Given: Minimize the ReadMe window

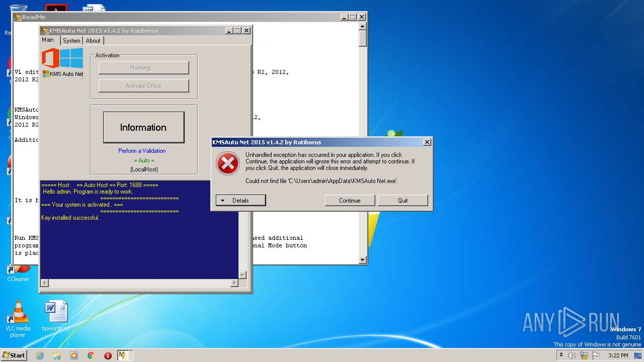Looking at the screenshot, I should coord(344,17).
